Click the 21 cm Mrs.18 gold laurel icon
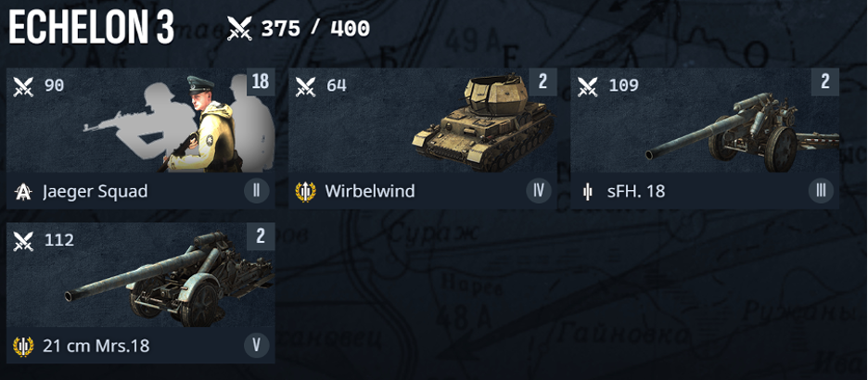This screenshot has height=380, width=868. [x=23, y=347]
